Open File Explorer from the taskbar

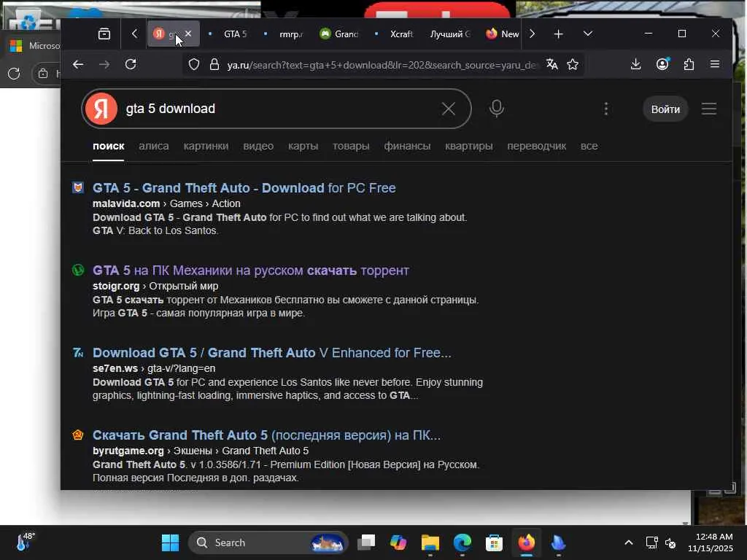[430, 542]
